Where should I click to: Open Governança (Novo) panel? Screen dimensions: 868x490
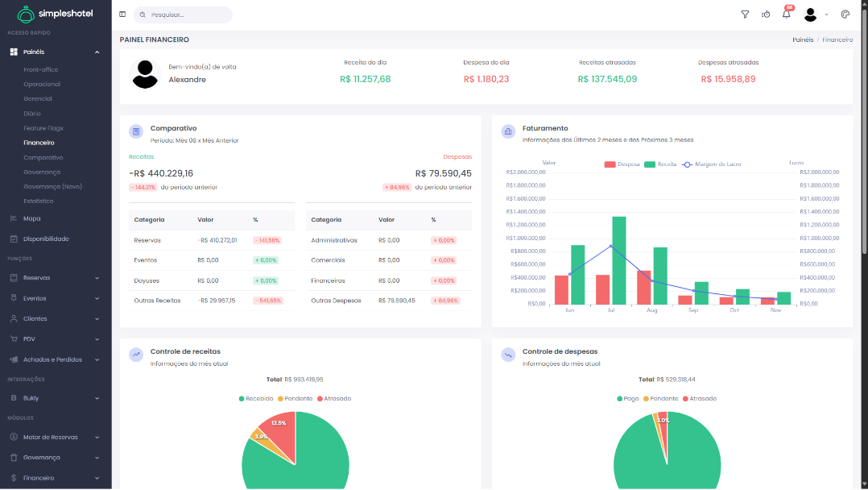tap(52, 187)
